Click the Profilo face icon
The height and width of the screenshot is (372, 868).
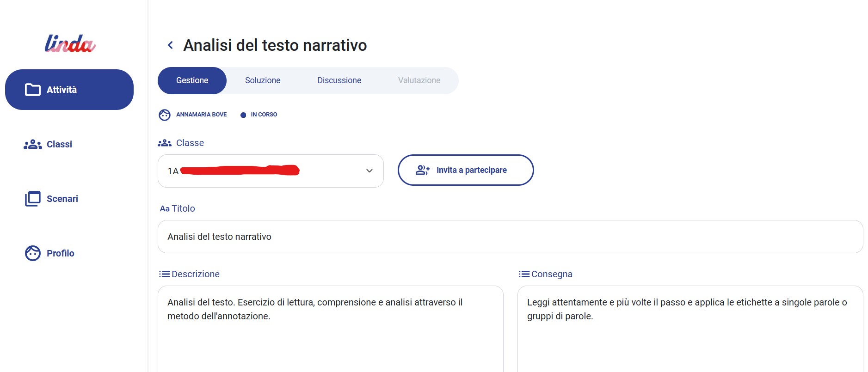(x=32, y=253)
